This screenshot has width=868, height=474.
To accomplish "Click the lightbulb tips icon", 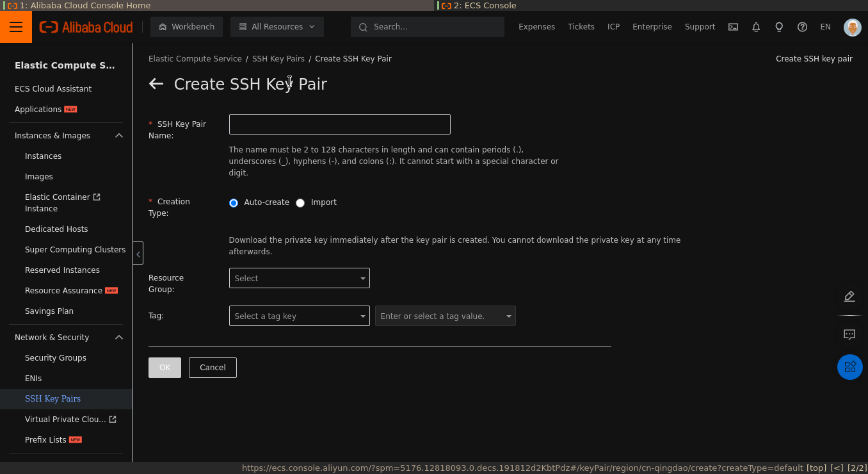I will tap(779, 27).
